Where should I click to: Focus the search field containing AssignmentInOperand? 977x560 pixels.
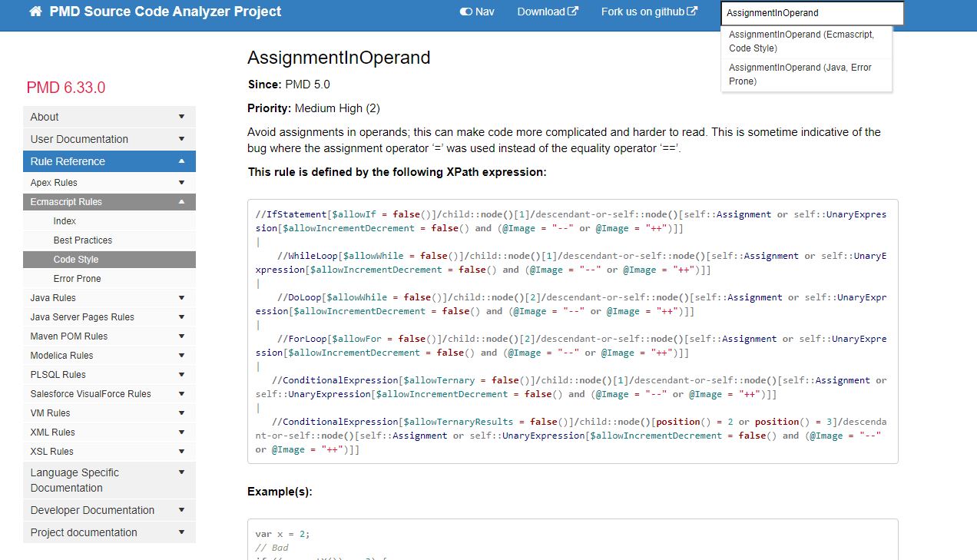[813, 13]
